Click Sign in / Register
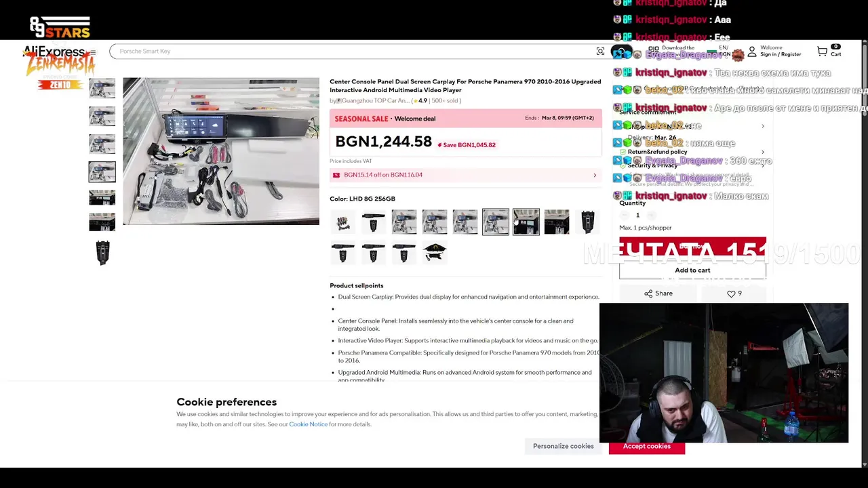868x488 pixels. tap(781, 54)
